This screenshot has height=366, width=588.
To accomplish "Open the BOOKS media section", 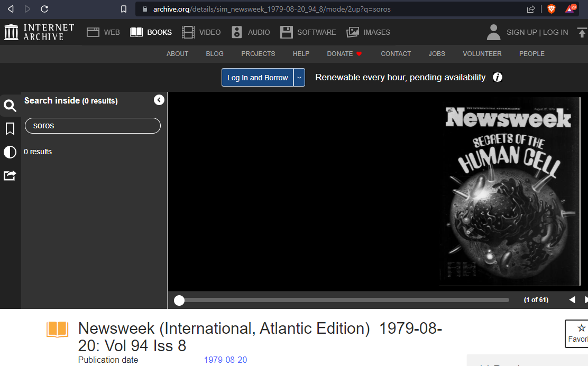I will click(151, 32).
